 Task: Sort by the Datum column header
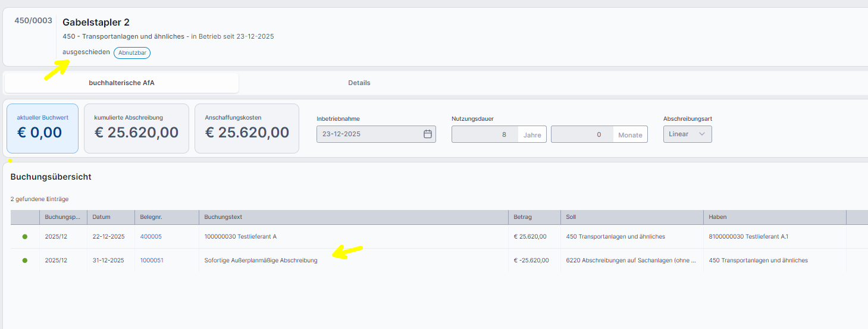[x=101, y=217]
